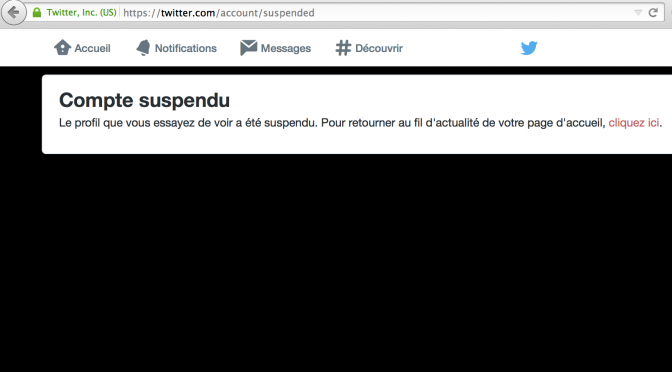Open the address bar history dropdown arrow

coord(638,13)
